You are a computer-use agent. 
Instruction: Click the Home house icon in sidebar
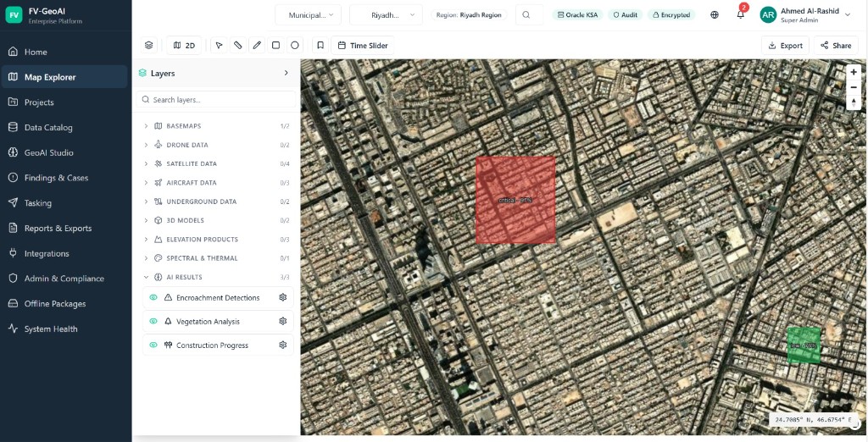tap(14, 52)
